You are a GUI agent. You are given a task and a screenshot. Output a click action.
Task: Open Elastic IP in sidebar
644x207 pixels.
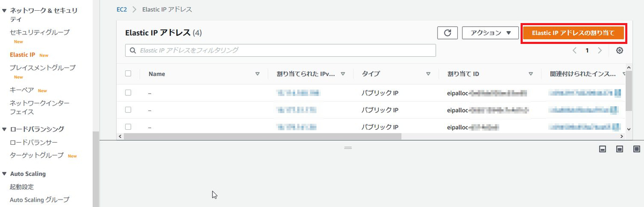[23, 55]
